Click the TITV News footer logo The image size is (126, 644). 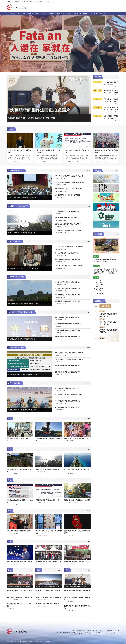point(17,631)
